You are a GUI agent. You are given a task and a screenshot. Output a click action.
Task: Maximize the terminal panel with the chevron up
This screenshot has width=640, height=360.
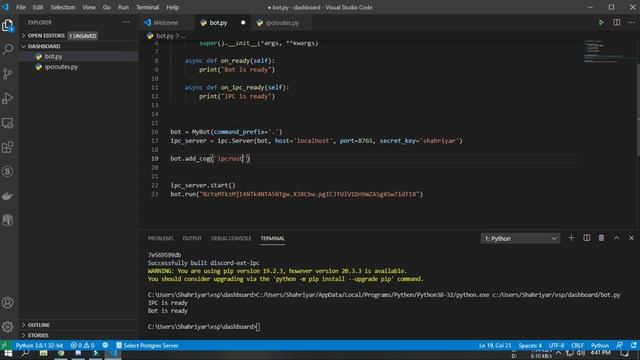pos(616,238)
